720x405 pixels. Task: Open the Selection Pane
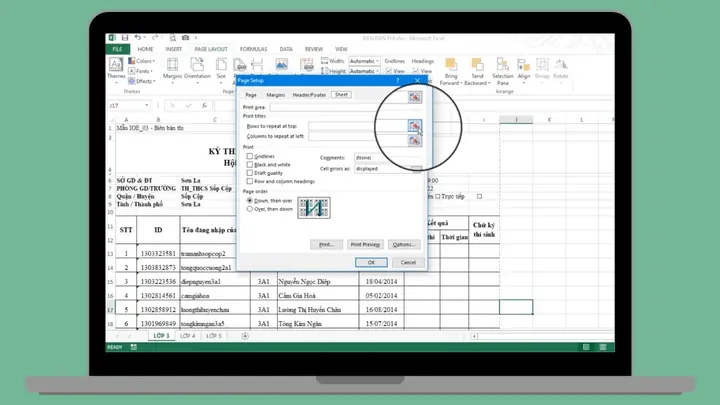(503, 72)
